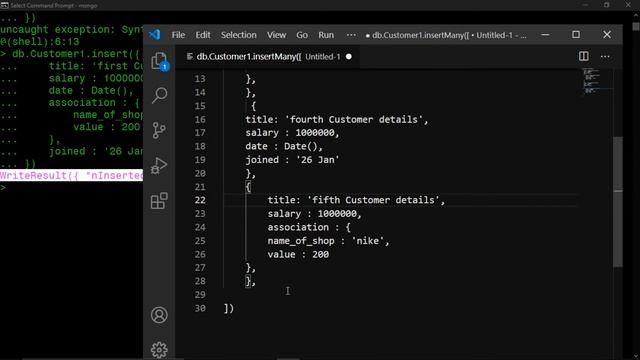
Task: Close the VS Code window
Action: tap(607, 35)
